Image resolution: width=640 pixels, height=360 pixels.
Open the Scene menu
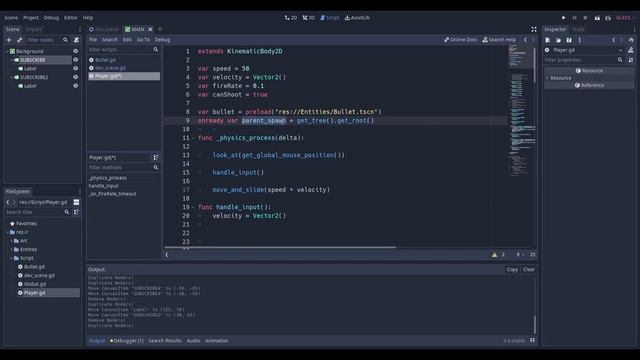click(11, 18)
